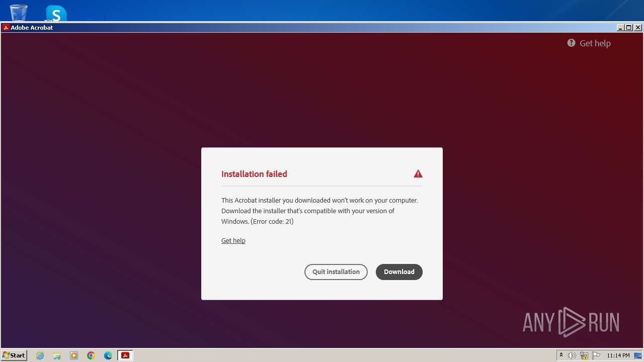The width and height of the screenshot is (644, 362).
Task: Click the Download button
Action: point(399,272)
